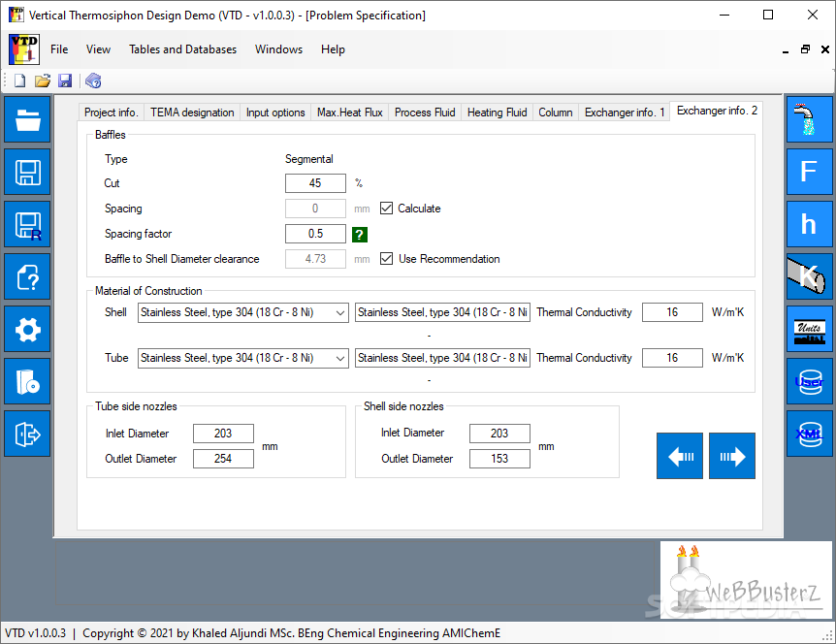Open settings with the gear icon
Screen dimensions: 836x644
point(27,329)
